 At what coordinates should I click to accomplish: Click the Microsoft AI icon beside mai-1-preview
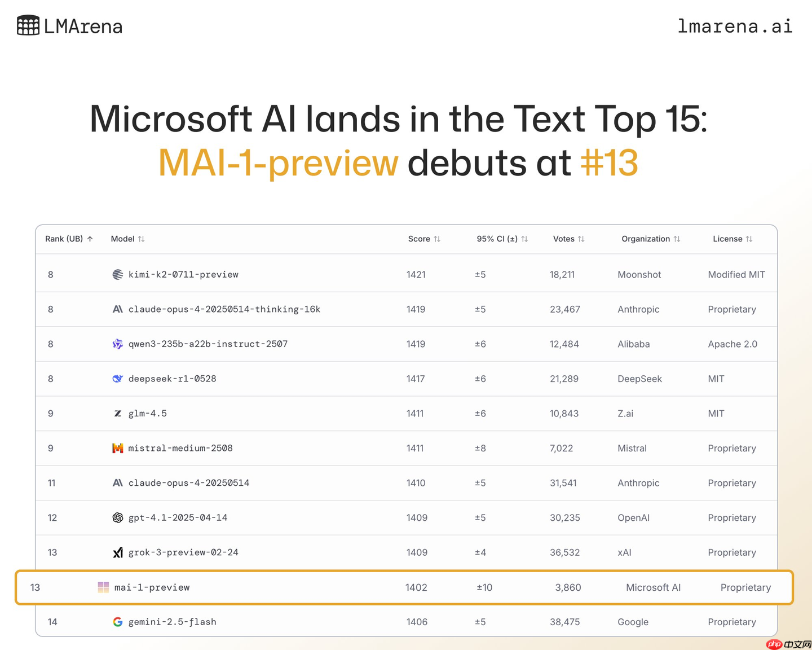click(103, 587)
